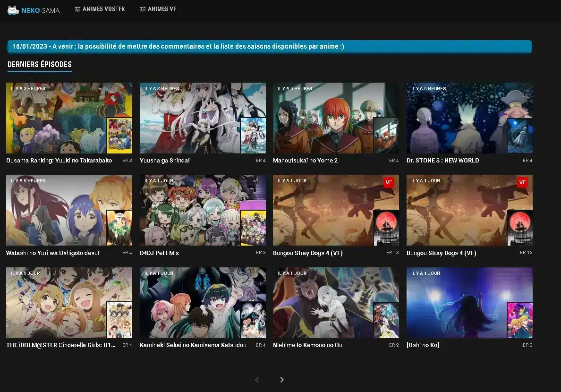
Task: Click poster cover icon on Kaminaki Sekai card
Action: [253, 320]
